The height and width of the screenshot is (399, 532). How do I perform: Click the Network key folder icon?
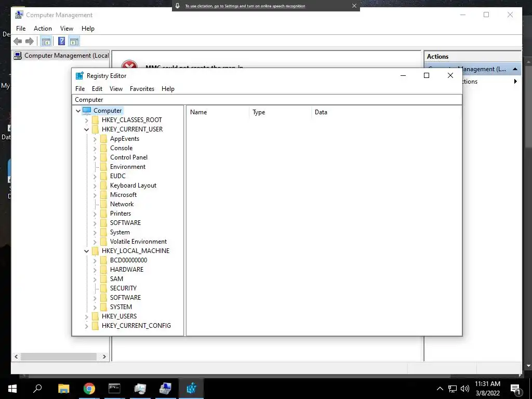tap(103, 204)
